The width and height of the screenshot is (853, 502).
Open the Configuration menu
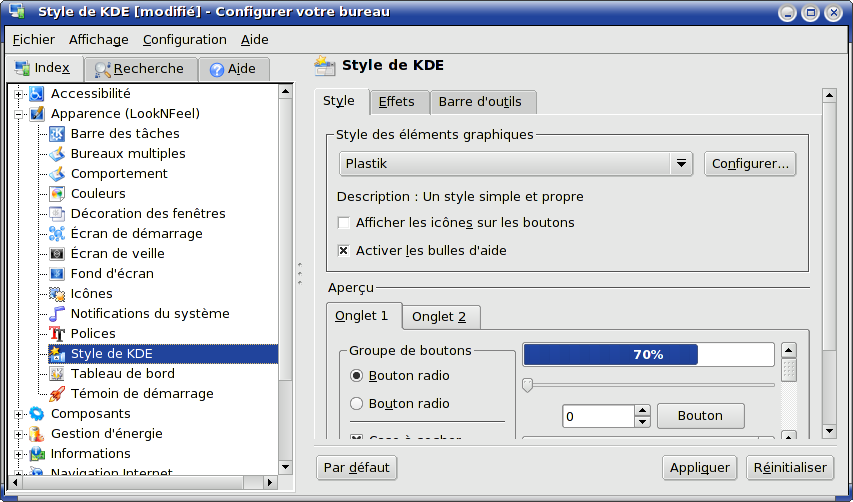(x=184, y=40)
